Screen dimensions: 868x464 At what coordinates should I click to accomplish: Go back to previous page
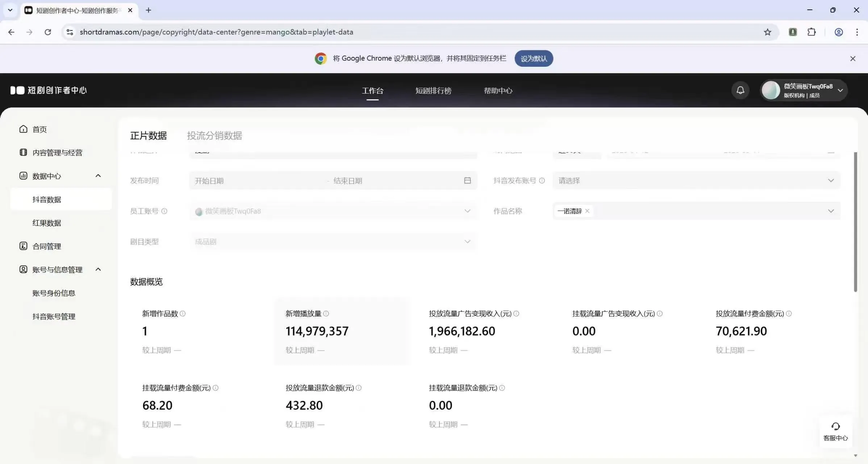coord(11,32)
